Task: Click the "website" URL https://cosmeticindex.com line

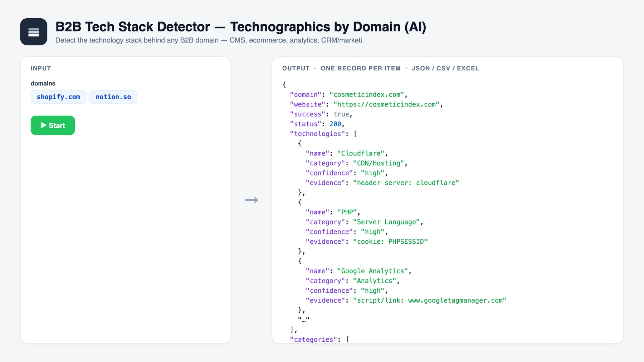Action: click(x=366, y=104)
